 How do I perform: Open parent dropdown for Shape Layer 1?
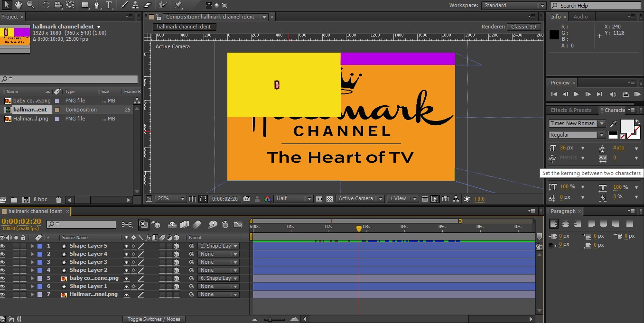tap(218, 286)
